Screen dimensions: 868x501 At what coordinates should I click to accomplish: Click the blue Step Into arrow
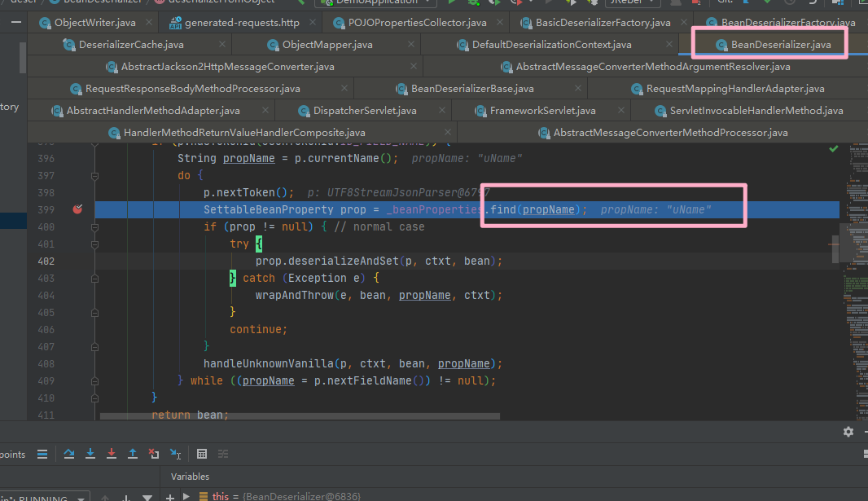click(x=90, y=455)
